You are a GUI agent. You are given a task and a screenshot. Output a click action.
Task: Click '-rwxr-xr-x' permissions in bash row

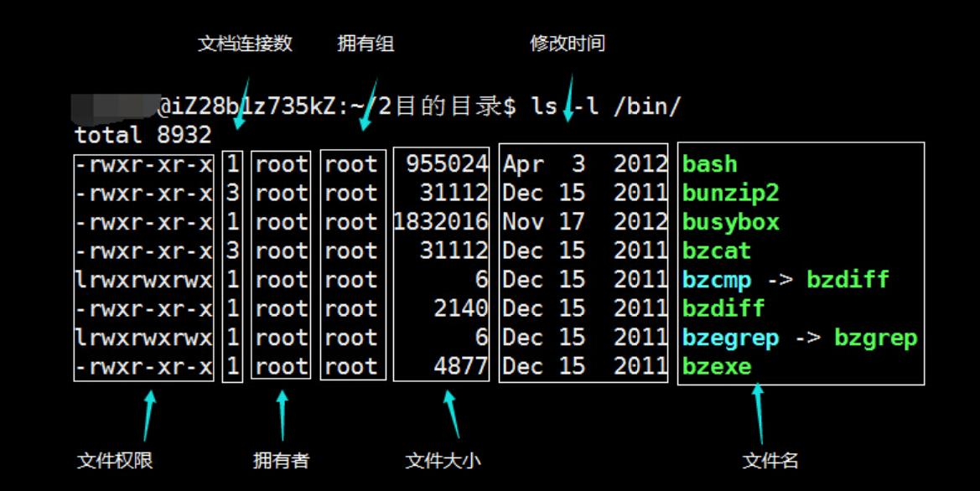point(143,164)
